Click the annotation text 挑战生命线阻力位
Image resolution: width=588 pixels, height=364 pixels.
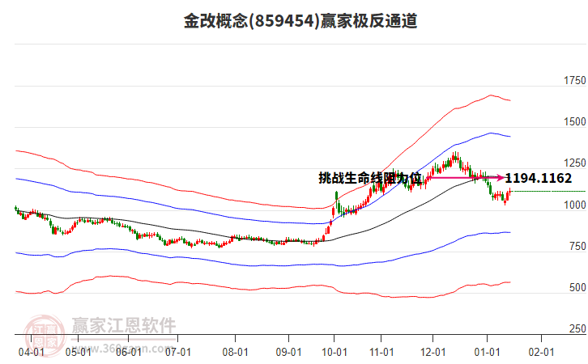(x=370, y=178)
